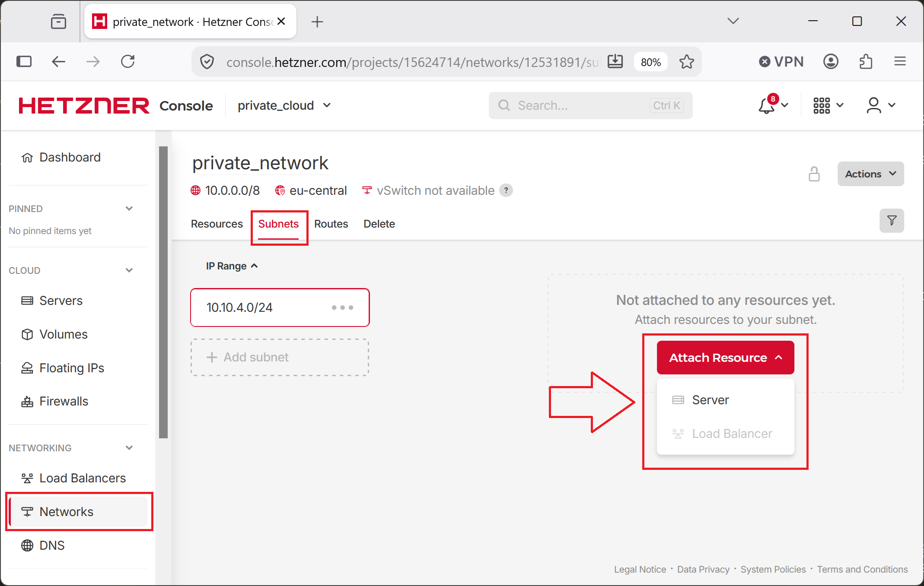
Task: Switch to the Routes tab
Action: [331, 224]
